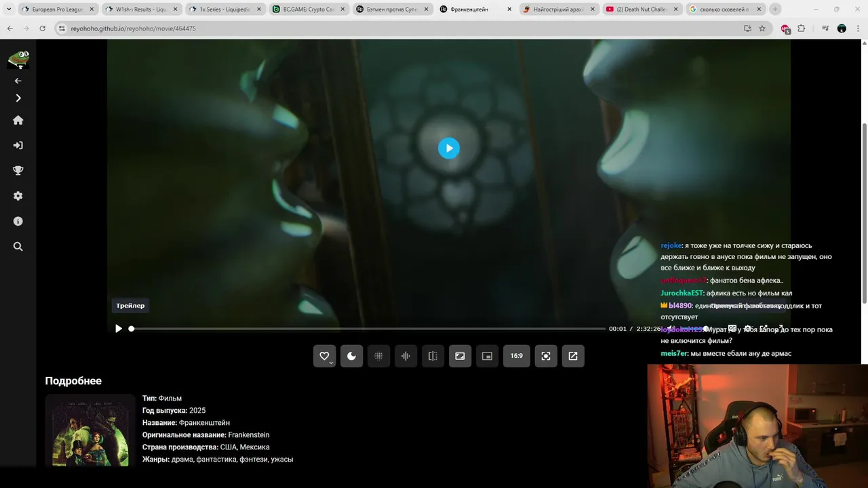Click the focus frame screen button

[546, 356]
